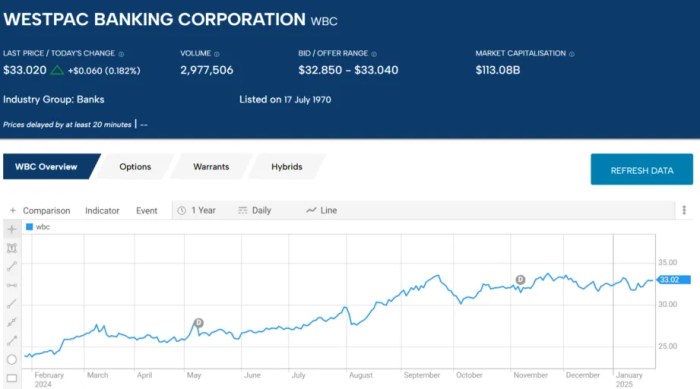Screen dimensions: 700x389
Task: Select the crosshair cursor tool
Action: 12,230
